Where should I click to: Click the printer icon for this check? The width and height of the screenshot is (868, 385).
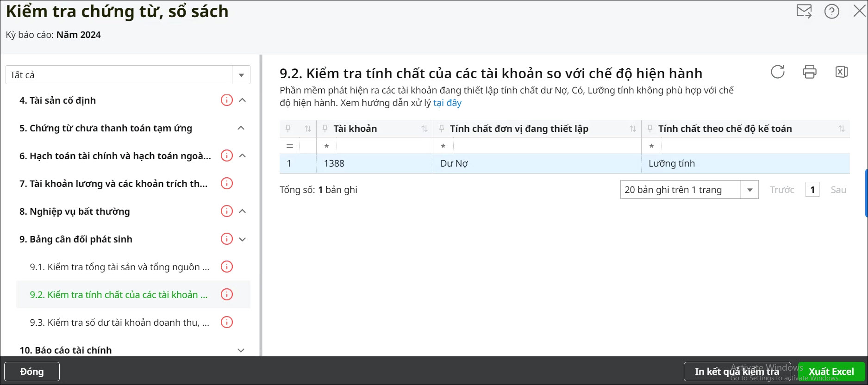[809, 72]
